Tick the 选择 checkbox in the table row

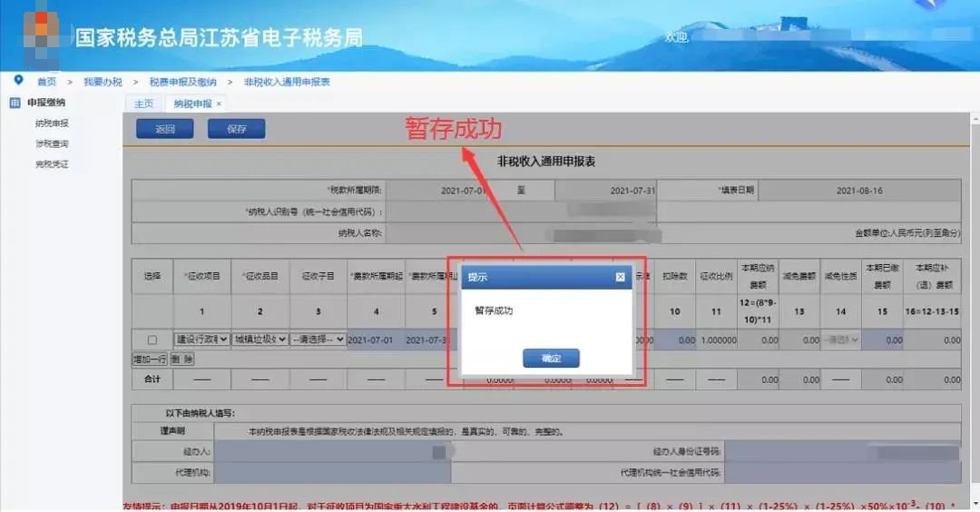152,340
